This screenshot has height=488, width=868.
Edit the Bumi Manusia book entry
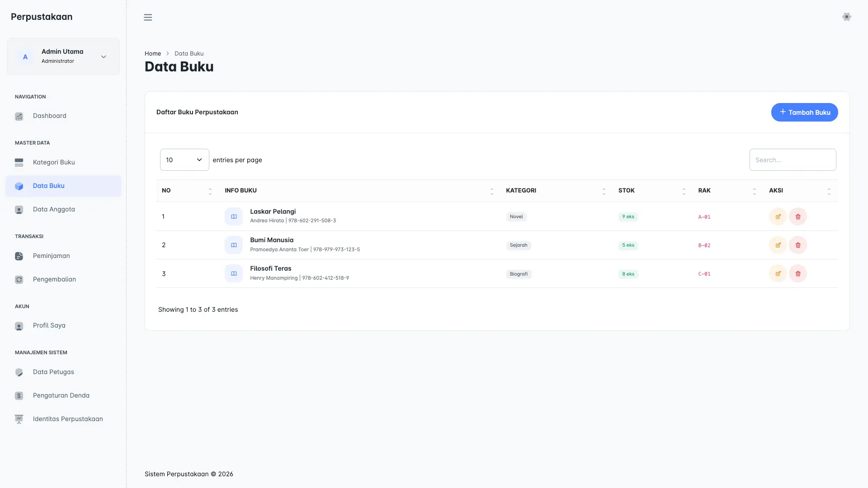778,245
